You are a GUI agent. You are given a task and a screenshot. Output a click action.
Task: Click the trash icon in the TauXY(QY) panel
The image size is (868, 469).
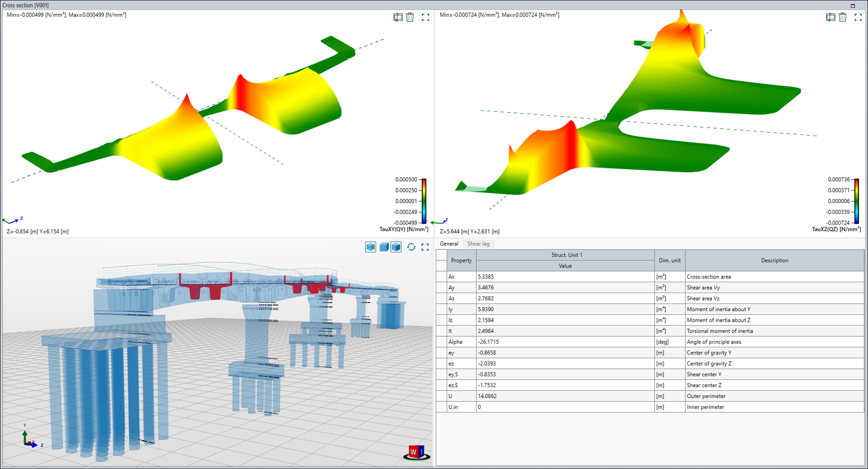click(410, 17)
